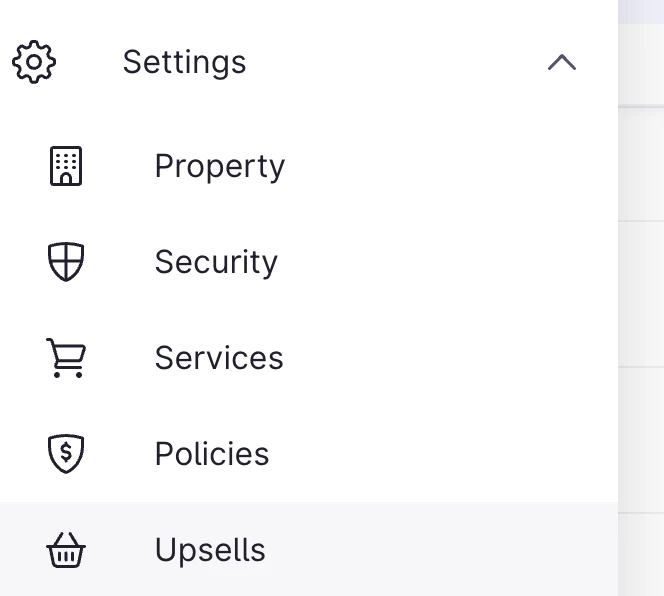664x596 pixels.
Task: Click the Upsells text label
Action: pos(210,550)
